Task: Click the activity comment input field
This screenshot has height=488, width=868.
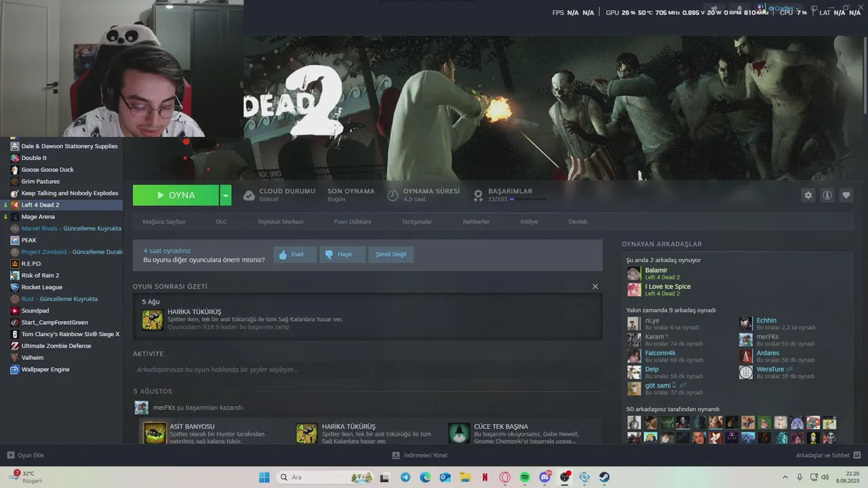Action: click(368, 369)
